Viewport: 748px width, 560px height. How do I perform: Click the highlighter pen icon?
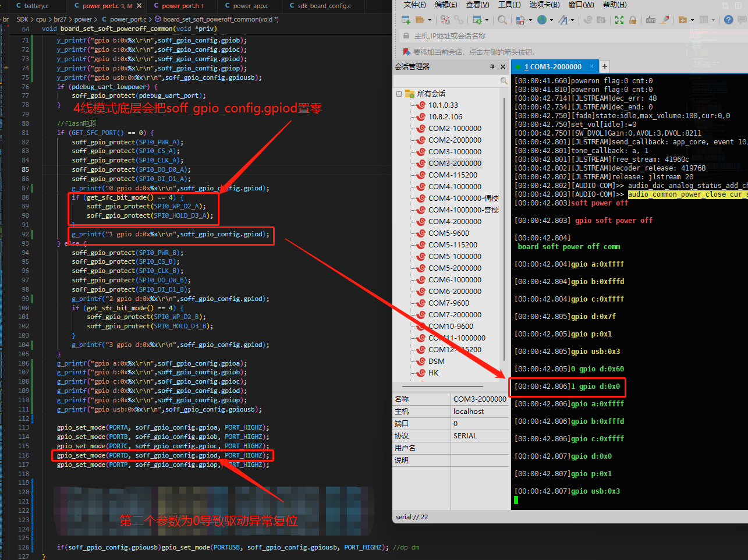665,20
